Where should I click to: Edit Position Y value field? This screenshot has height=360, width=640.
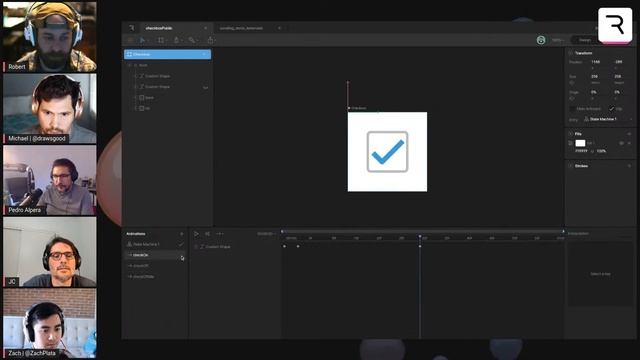(619, 62)
